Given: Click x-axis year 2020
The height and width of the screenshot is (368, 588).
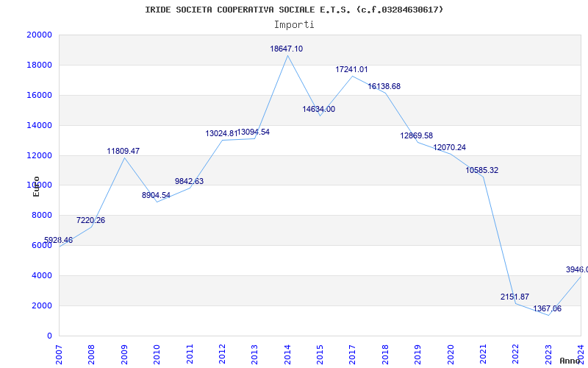Looking at the screenshot, I should pos(451,354).
